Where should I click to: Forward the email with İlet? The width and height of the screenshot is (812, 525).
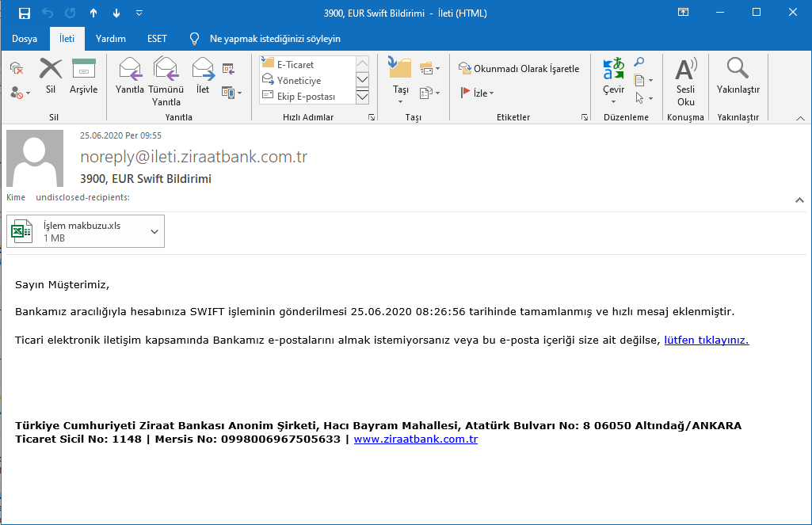[203, 76]
